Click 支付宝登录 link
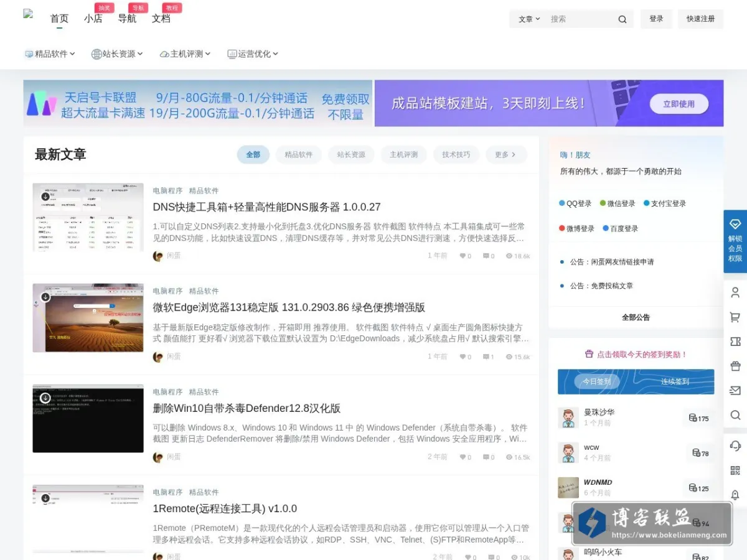 click(665, 203)
